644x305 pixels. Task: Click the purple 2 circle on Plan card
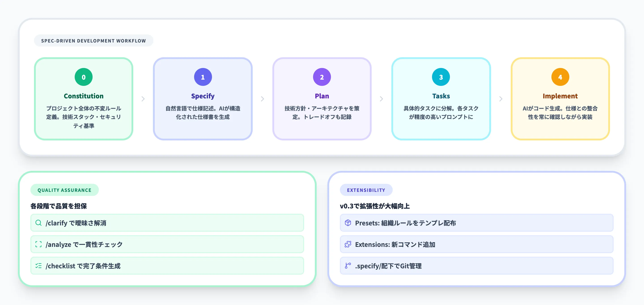[x=322, y=77]
